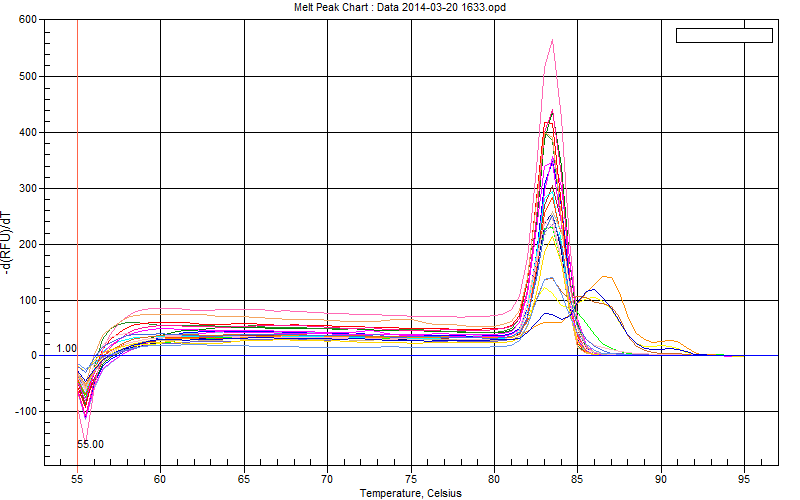Click the x-axis tick label '85'
Screen dimensions: 800x500
coord(578,479)
